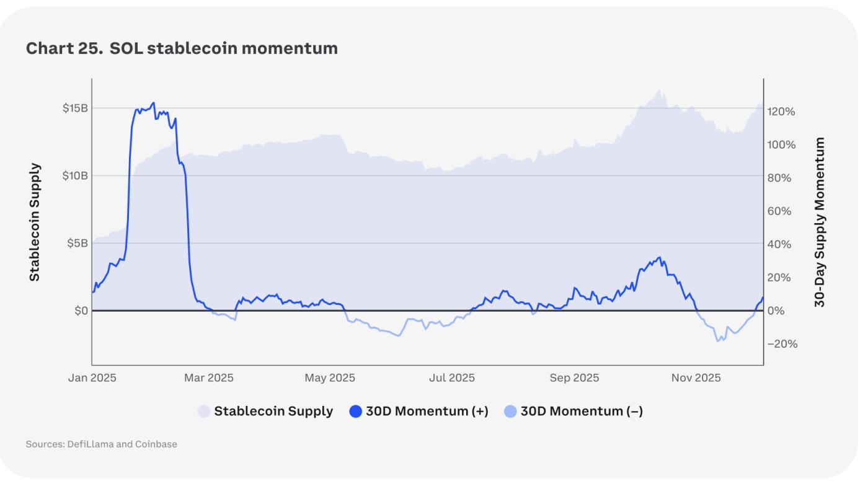Click the −20% right axis tick label
The height and width of the screenshot is (481, 868).
click(x=781, y=344)
